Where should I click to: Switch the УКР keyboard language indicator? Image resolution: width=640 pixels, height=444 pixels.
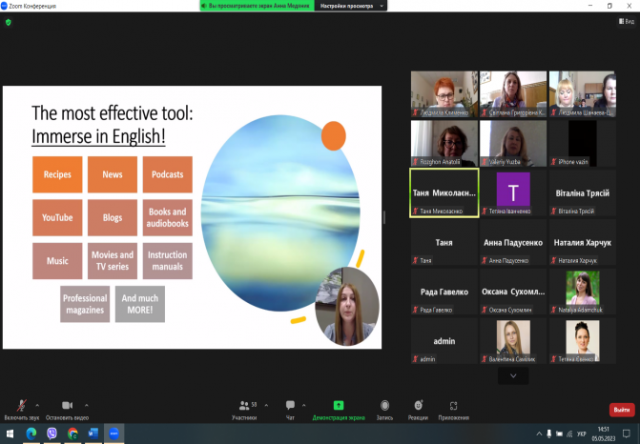(x=582, y=434)
